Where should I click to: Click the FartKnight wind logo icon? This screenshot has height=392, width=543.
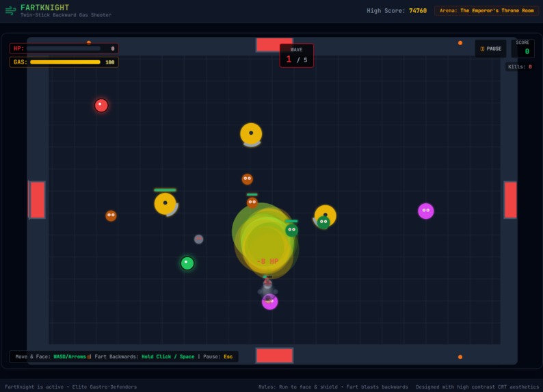click(x=10, y=11)
